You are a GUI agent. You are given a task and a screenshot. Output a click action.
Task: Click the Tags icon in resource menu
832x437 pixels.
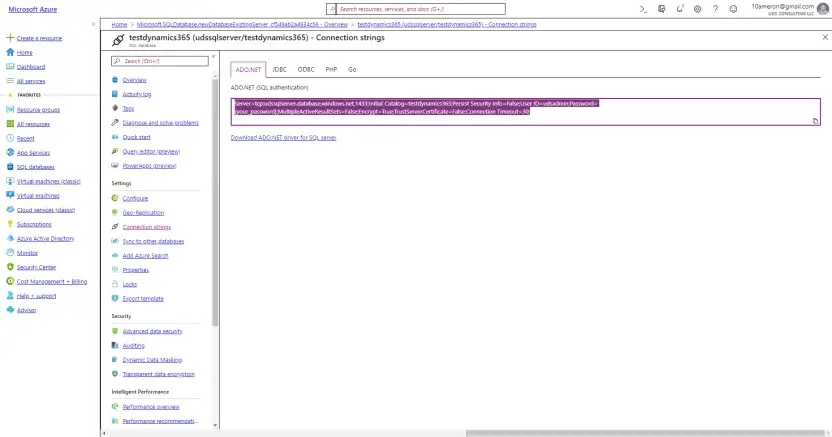pyautogui.click(x=115, y=108)
